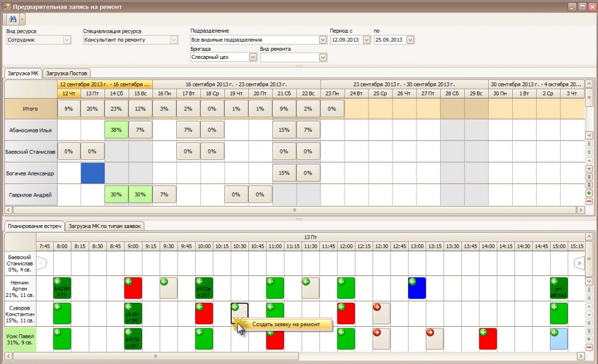
Task: Click red minus icon beside upper workload grid
Action: tap(589, 201)
